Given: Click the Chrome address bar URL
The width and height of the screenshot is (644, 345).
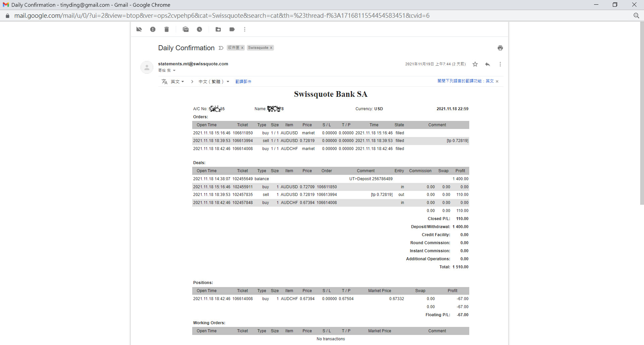Looking at the screenshot, I should 222,15.
